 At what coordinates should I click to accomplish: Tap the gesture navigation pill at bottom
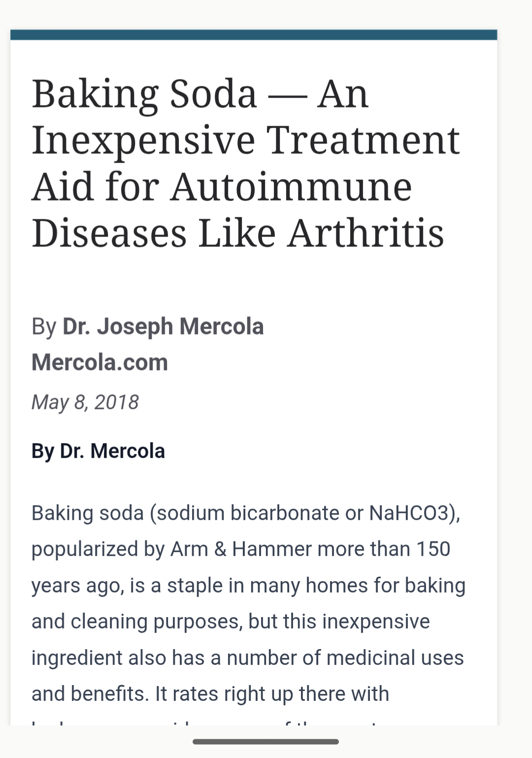tap(266, 742)
